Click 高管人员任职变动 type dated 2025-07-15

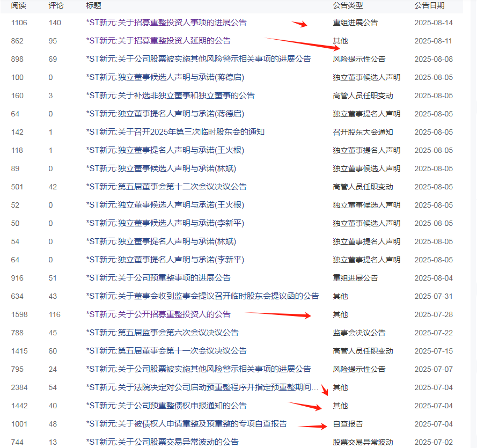(x=363, y=351)
